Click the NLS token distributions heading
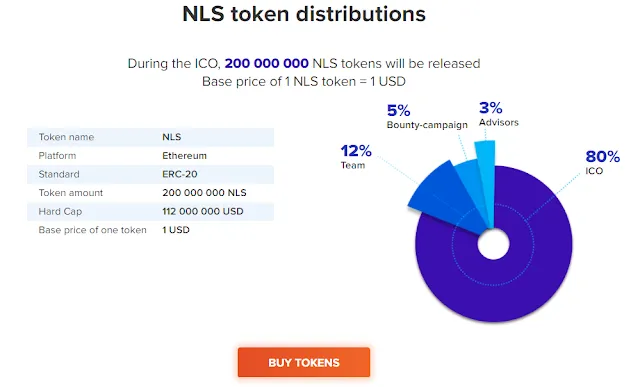The height and width of the screenshot is (387, 640). click(x=304, y=13)
